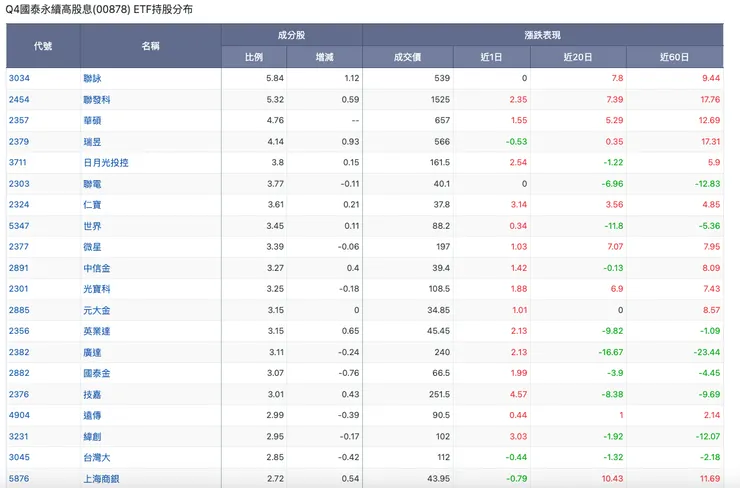Sort by the 成交價 column header

[x=408, y=57]
